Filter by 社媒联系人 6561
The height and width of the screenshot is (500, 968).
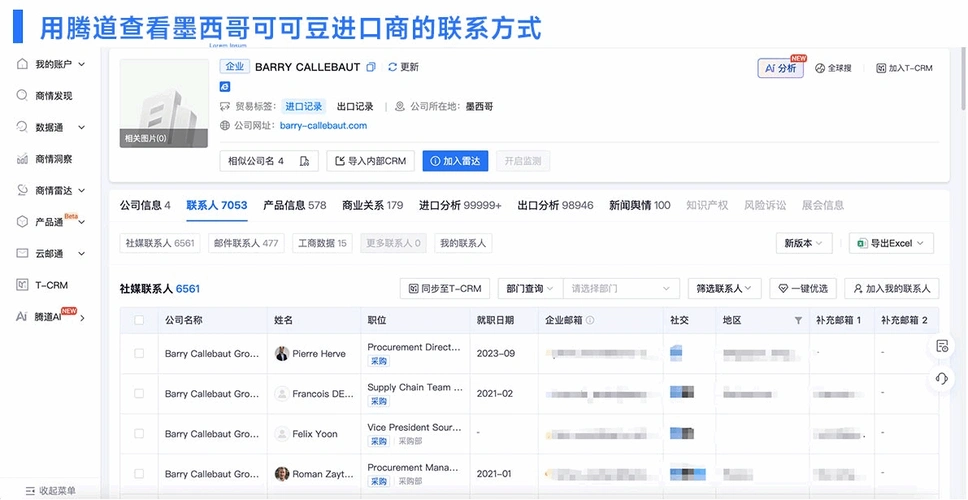160,243
